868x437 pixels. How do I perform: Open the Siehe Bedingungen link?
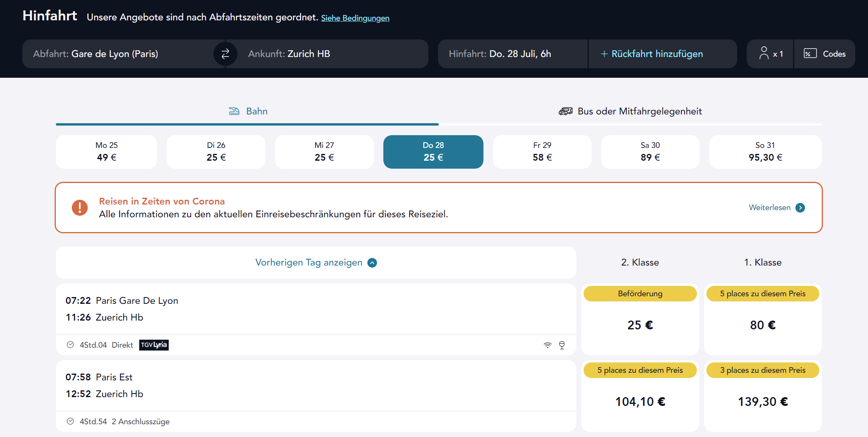click(355, 18)
